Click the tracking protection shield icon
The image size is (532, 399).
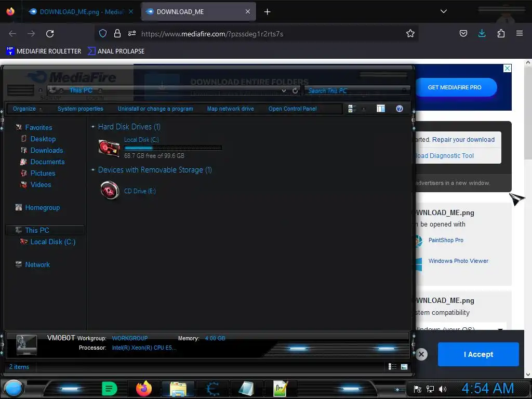(x=103, y=33)
